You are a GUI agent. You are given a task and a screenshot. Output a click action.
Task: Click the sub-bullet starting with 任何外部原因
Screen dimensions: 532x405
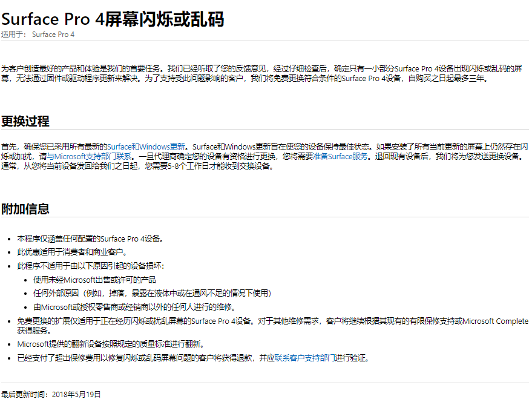(152, 294)
